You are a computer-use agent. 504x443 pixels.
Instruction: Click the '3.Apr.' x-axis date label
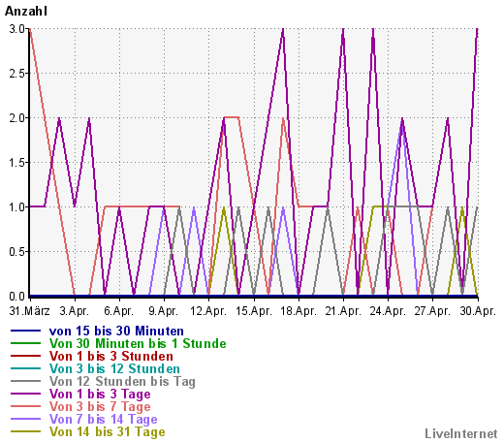74,311
